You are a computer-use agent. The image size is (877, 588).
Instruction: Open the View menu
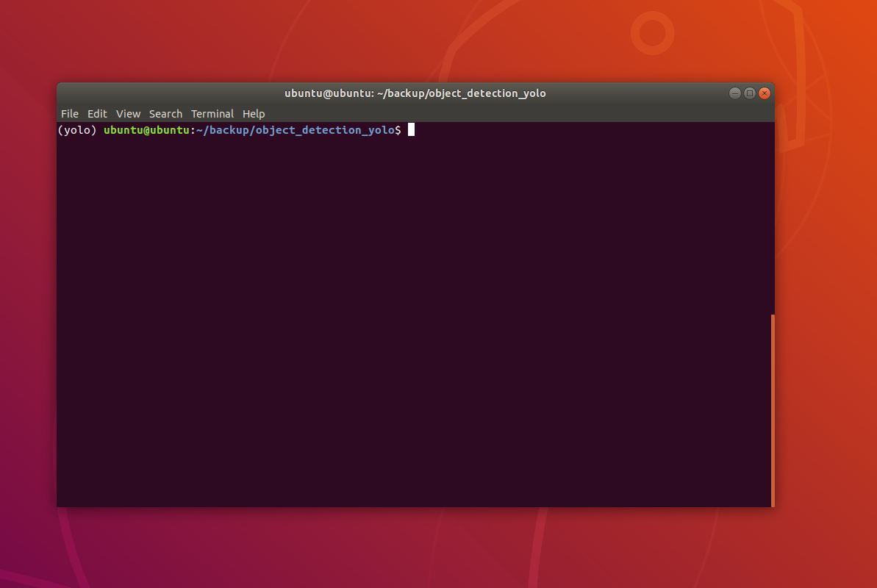tap(128, 114)
